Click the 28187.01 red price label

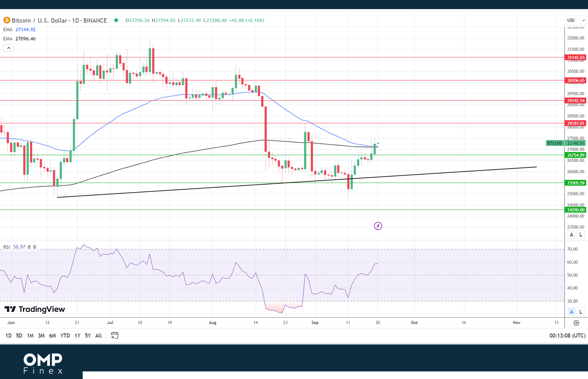click(x=576, y=123)
